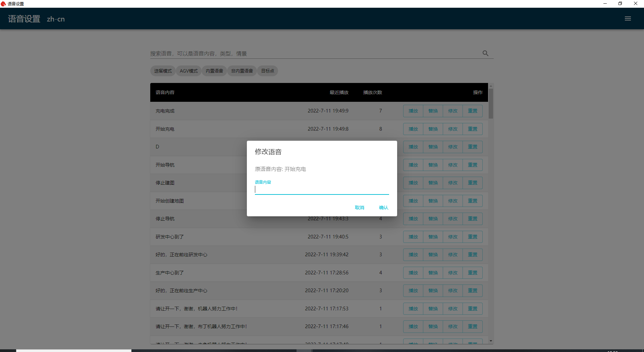
Task: Confirm the edit with 确认 button
Action: [x=383, y=208]
